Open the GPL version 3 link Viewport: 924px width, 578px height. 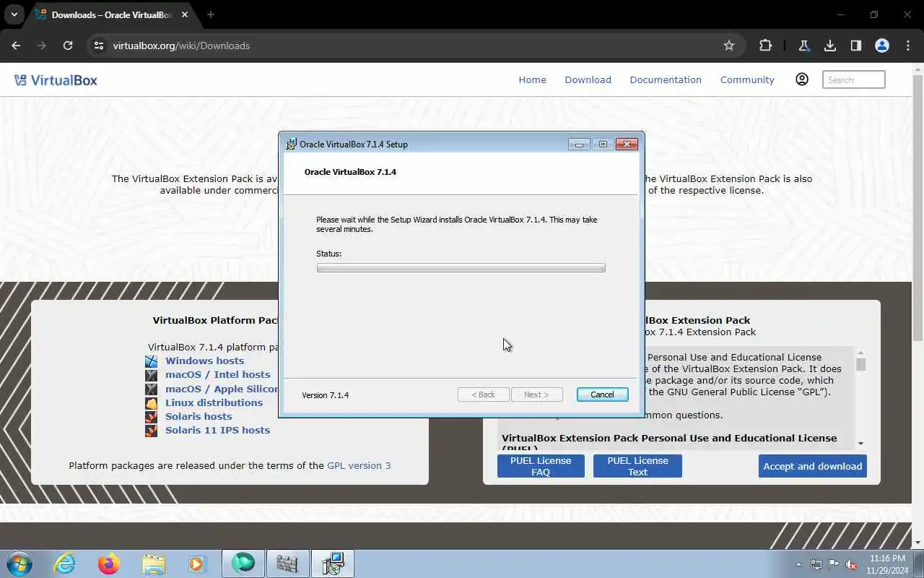point(359,466)
